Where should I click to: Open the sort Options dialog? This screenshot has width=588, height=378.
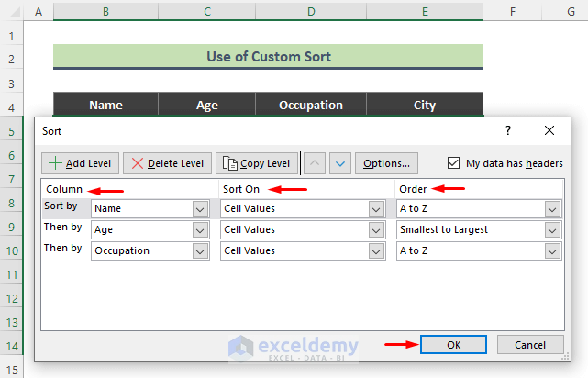386,163
